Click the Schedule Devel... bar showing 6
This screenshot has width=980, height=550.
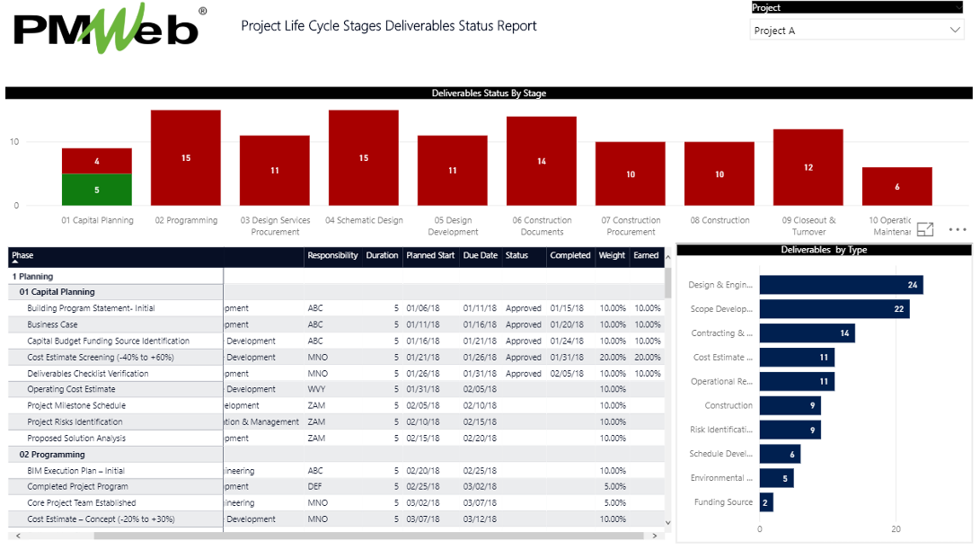[780, 454]
